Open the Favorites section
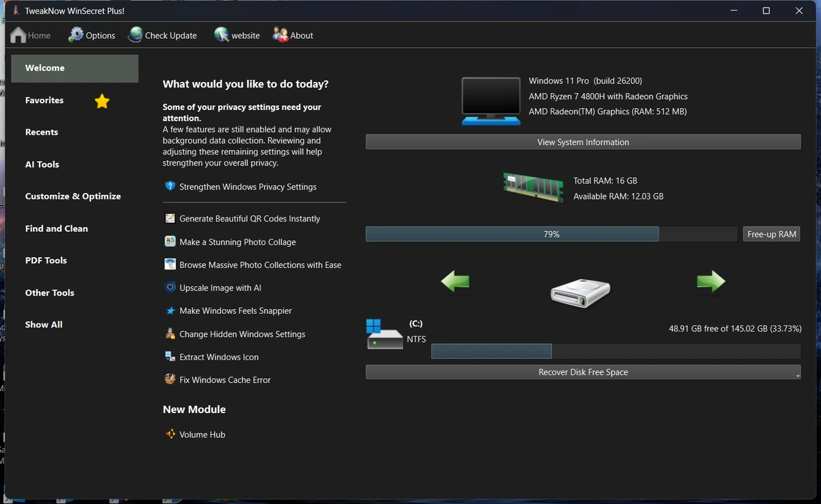The width and height of the screenshot is (821, 504). tap(44, 101)
